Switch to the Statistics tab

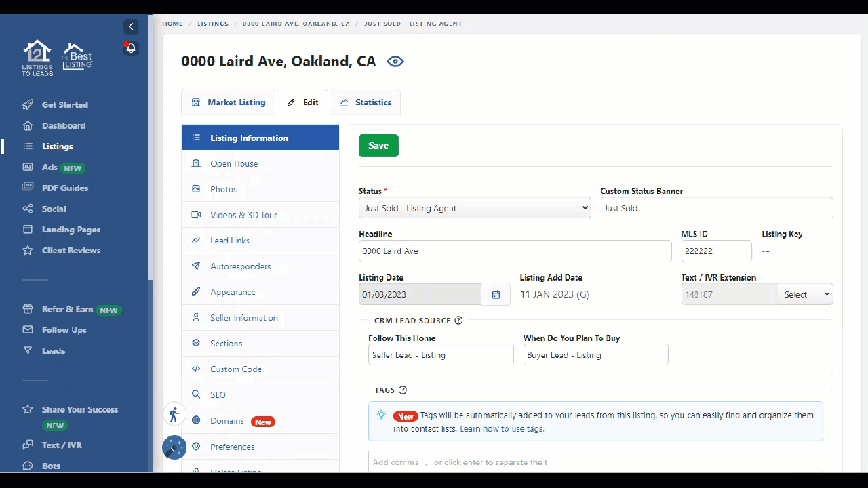366,102
